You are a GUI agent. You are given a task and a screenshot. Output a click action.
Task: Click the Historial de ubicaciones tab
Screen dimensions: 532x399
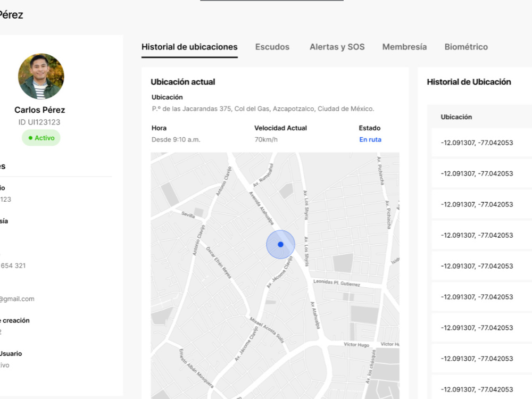tap(189, 47)
